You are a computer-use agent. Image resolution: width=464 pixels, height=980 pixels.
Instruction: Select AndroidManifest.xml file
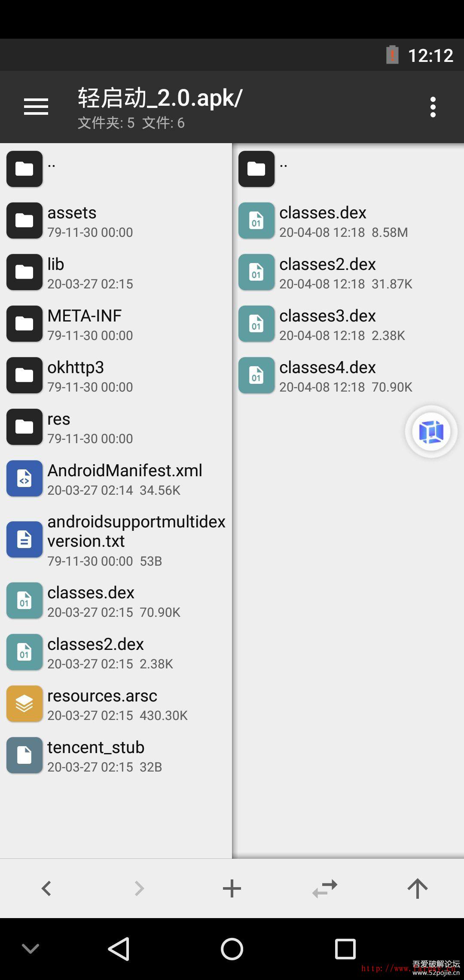[125, 478]
